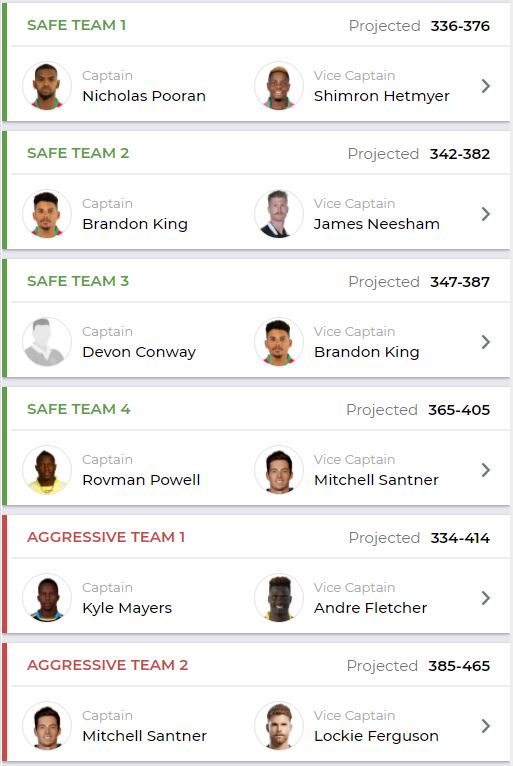The image size is (513, 766).
Task: Click Lockie Ferguson's avatar picture
Action: 279,726
